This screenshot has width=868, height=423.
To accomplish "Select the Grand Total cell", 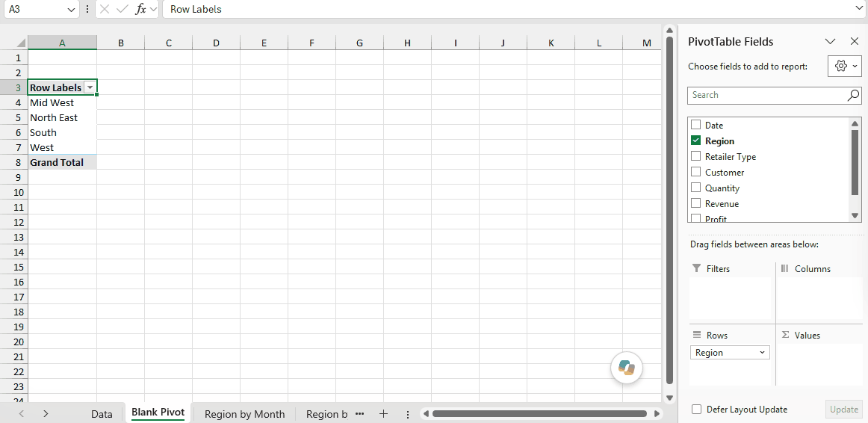I will [62, 162].
